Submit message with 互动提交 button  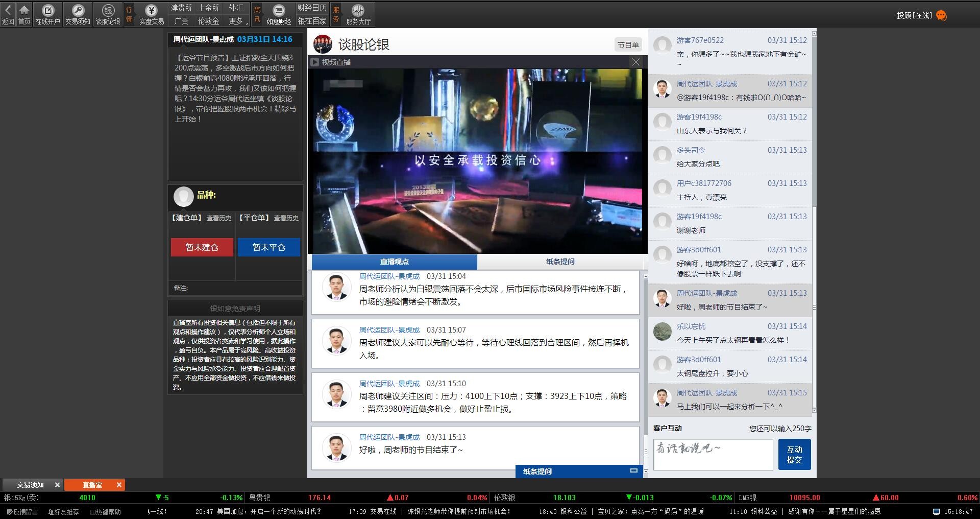[795, 455]
